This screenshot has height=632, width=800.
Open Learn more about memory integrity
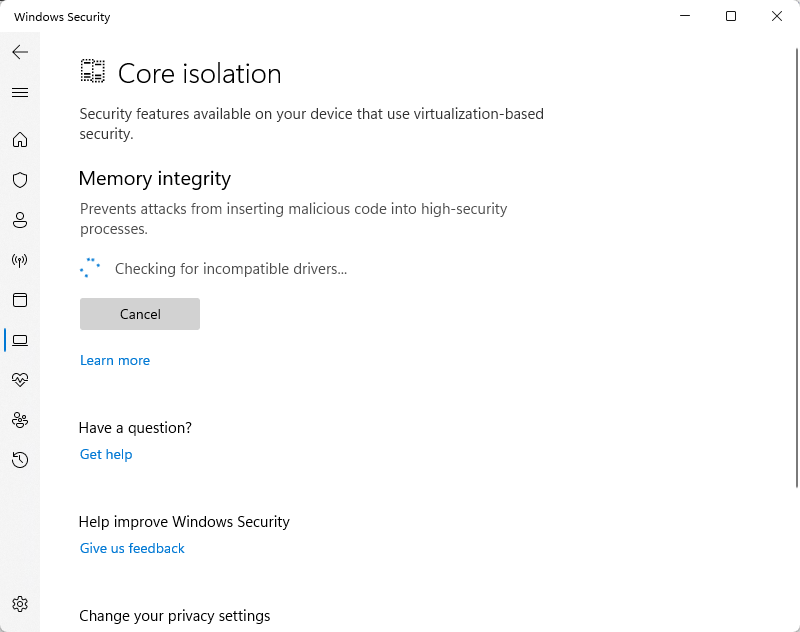(114, 360)
